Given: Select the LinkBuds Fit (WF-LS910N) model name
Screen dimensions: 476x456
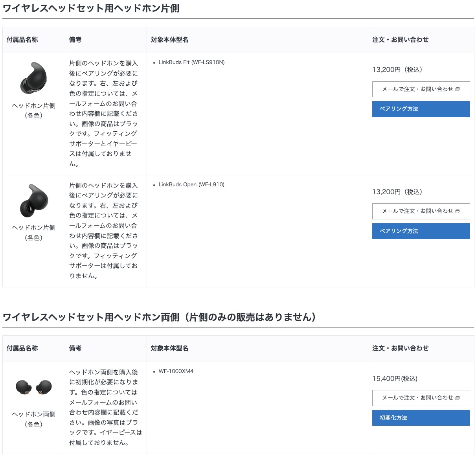Looking at the screenshot, I should click(191, 63).
